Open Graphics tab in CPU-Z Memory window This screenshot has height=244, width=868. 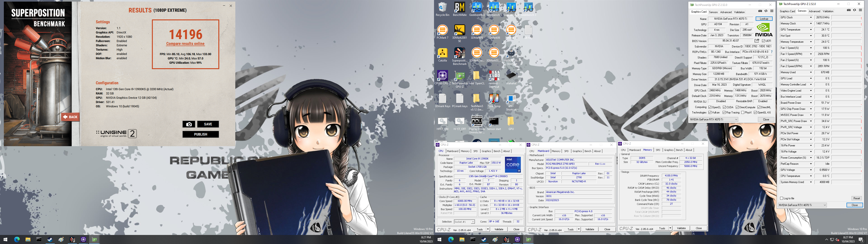(669, 150)
